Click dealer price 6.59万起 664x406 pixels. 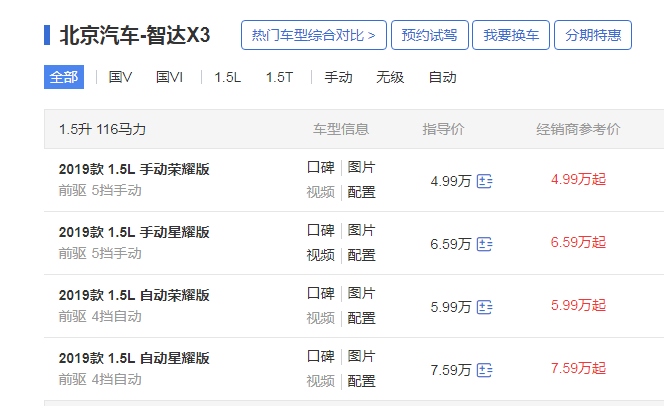coord(578,243)
